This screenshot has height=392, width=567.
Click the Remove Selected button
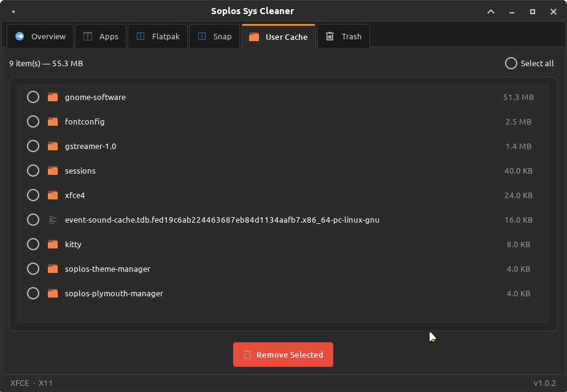tap(283, 355)
